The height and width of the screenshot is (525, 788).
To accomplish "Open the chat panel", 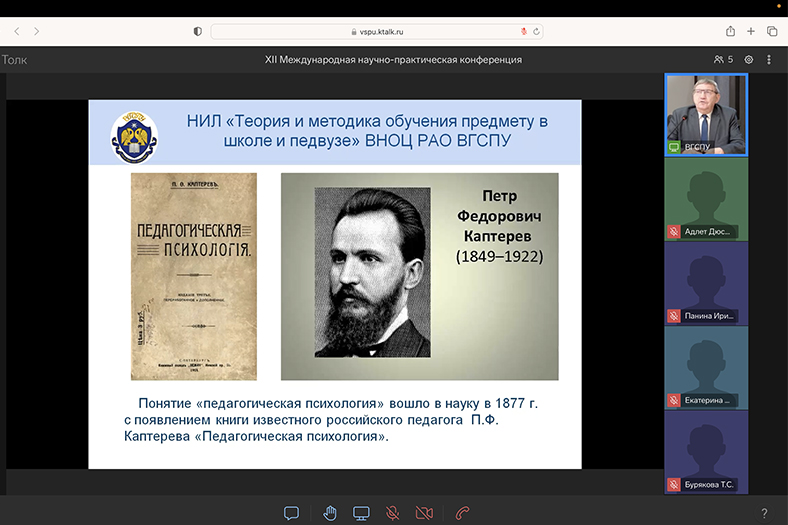I will pos(291,513).
